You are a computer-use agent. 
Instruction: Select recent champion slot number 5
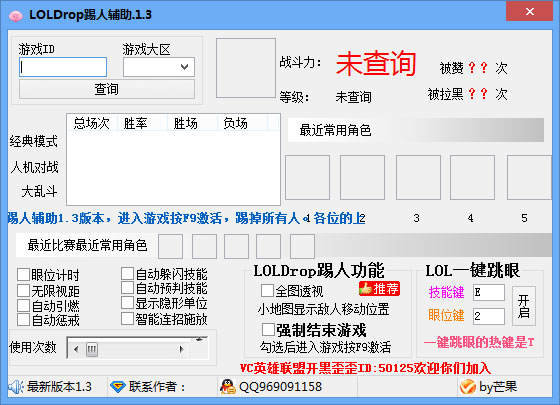(529, 177)
